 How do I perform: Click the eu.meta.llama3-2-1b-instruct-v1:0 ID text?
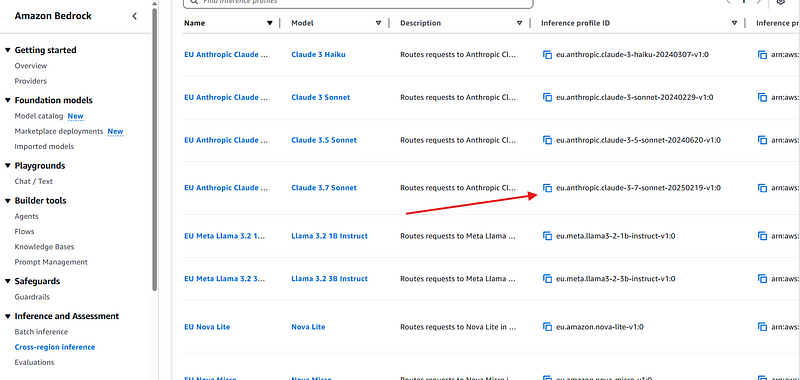[616, 236]
